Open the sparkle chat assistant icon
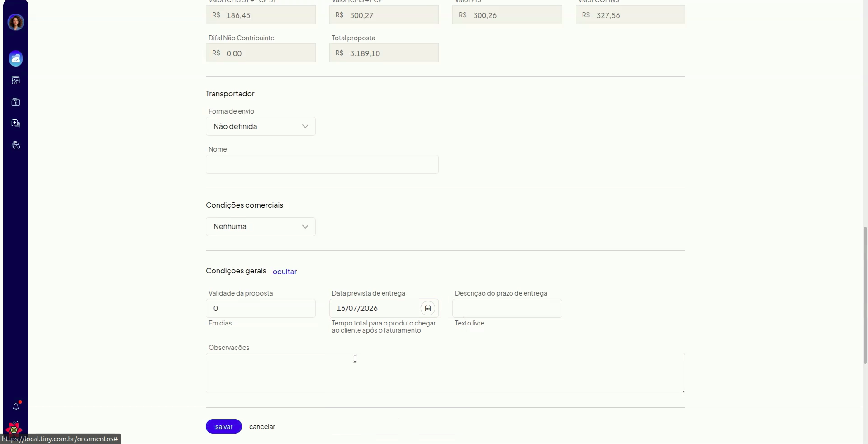The width and height of the screenshot is (868, 444). [16, 124]
